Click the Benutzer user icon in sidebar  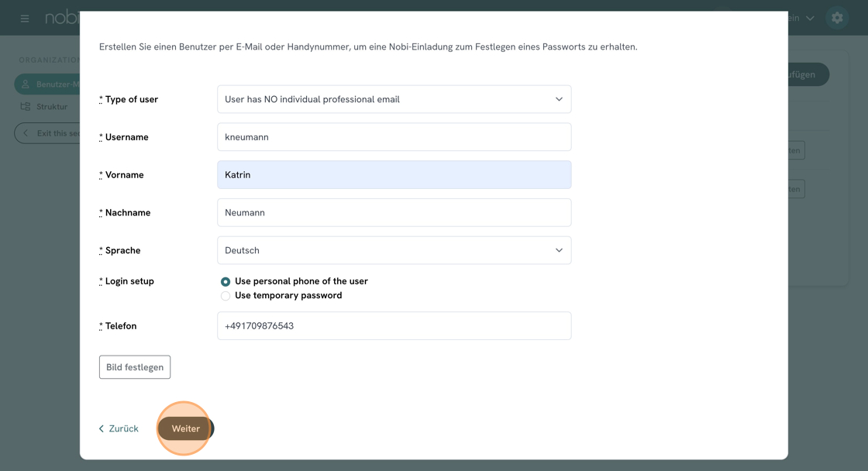(x=26, y=84)
